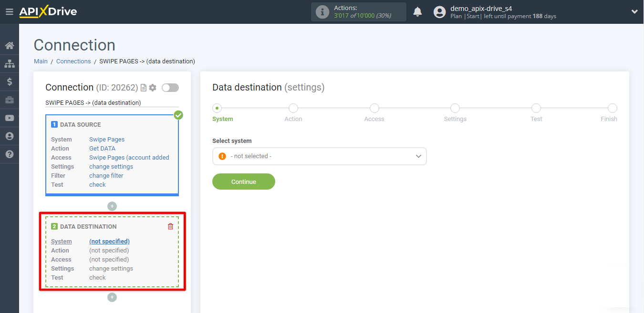The width and height of the screenshot is (644, 313).
Task: Click Swipe Pages (account added access link
Action: click(x=129, y=158)
